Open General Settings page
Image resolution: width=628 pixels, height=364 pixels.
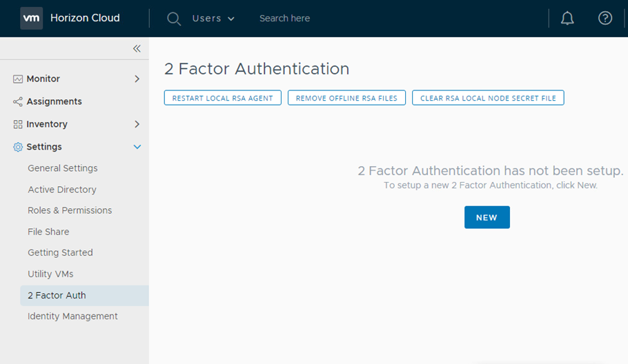click(63, 168)
